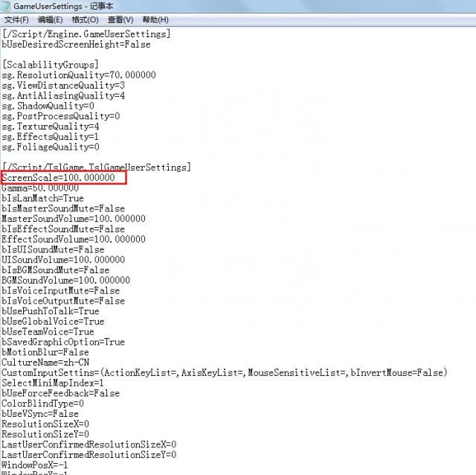
Task: Click sg.ResolutionQuality=70.000000 line
Action: pos(79,75)
